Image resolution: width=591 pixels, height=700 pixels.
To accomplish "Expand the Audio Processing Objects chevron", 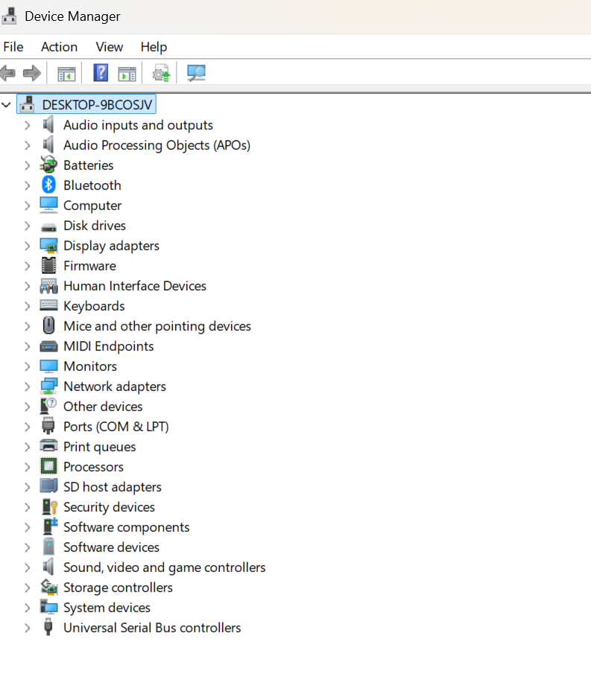I will point(28,145).
